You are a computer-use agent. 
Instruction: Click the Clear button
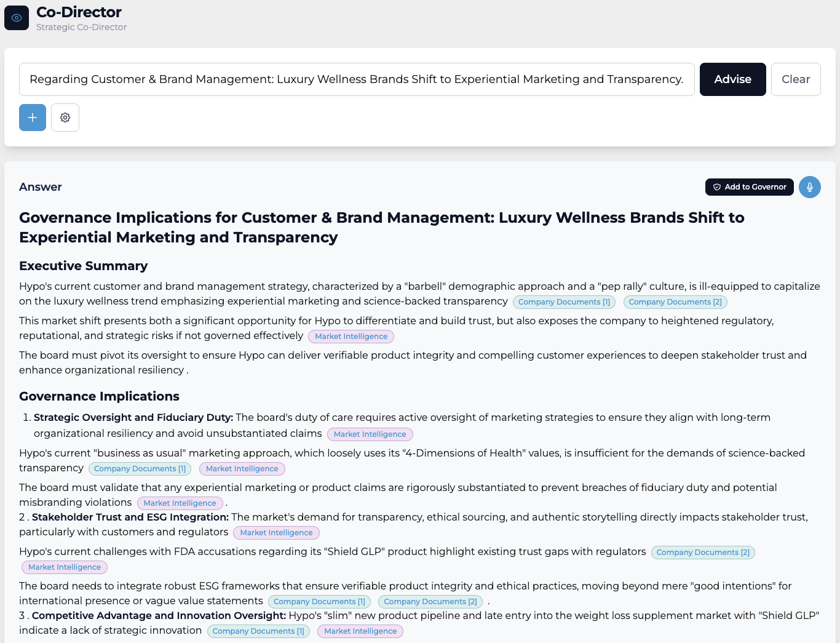[796, 79]
